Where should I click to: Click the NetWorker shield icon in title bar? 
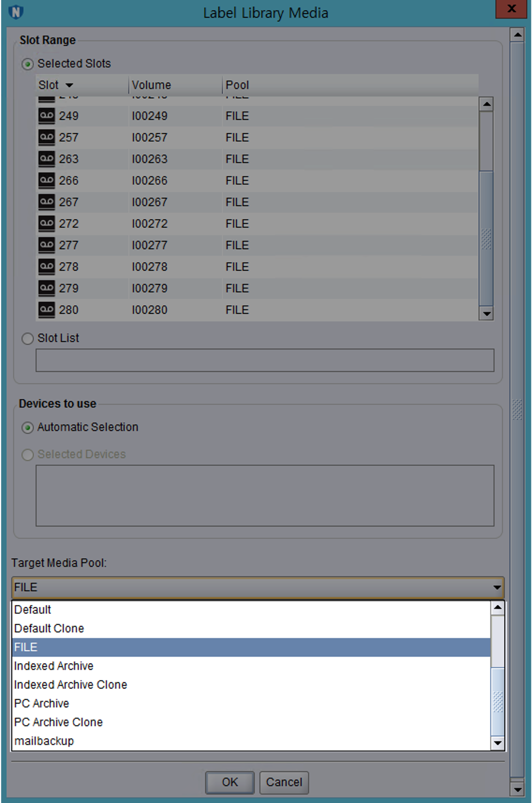pos(16,13)
